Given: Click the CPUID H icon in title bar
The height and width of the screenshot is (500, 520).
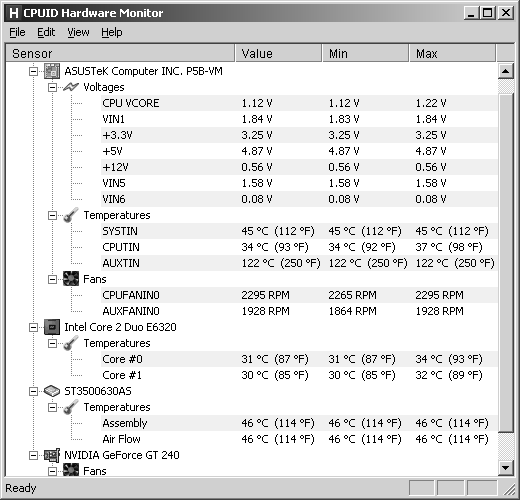Looking at the screenshot, I should coord(14,13).
